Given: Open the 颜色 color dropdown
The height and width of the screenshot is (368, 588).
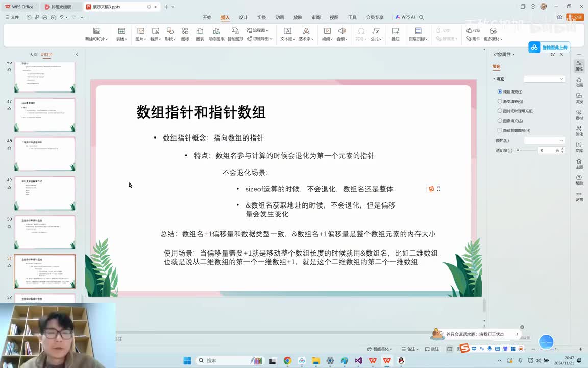Looking at the screenshot, I should [x=544, y=140].
